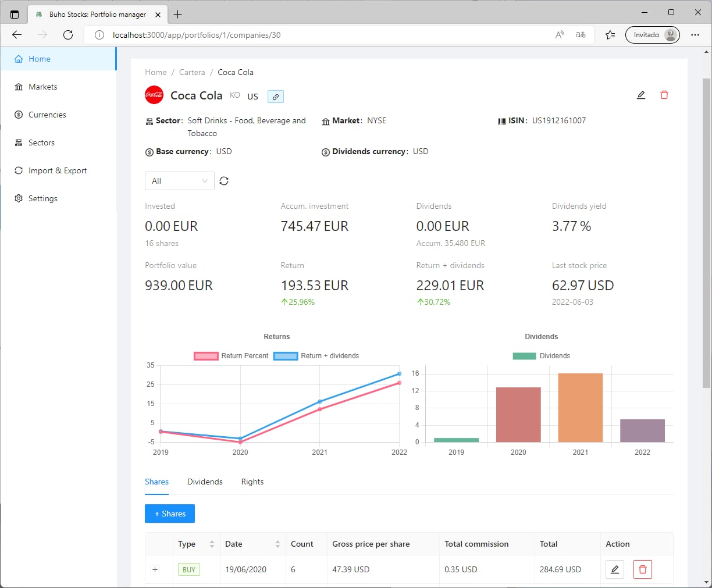Click the Invitado profile button
Screen dimensions: 712x588
click(653, 35)
